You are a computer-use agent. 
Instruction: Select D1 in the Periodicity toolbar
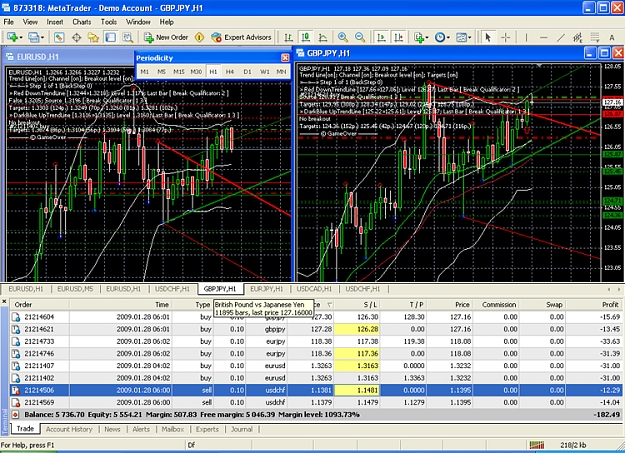pyautogui.click(x=247, y=72)
